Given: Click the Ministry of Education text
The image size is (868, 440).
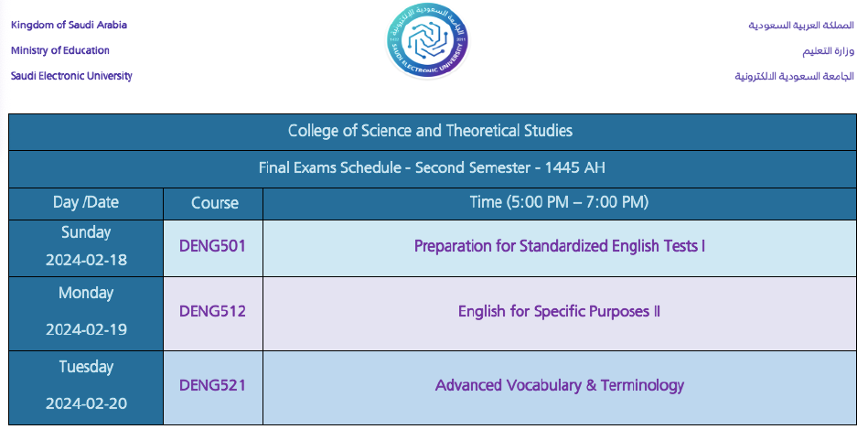Looking at the screenshot, I should pyautogui.click(x=60, y=51).
